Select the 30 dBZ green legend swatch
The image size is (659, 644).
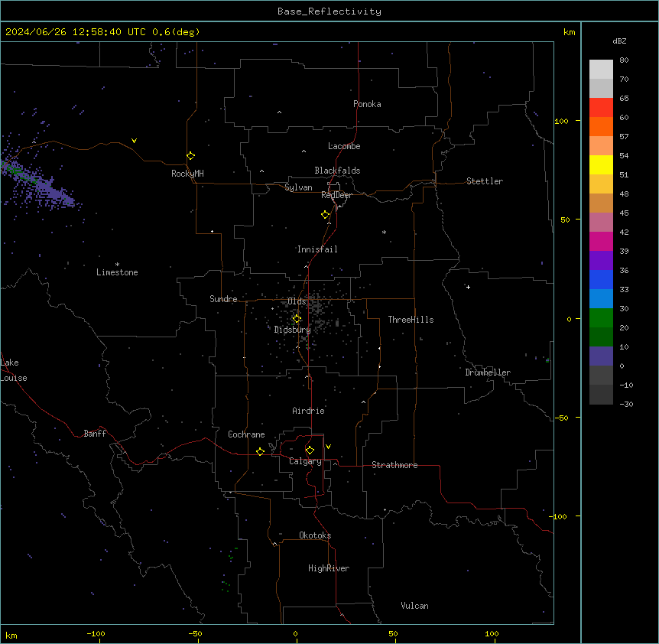(601, 318)
